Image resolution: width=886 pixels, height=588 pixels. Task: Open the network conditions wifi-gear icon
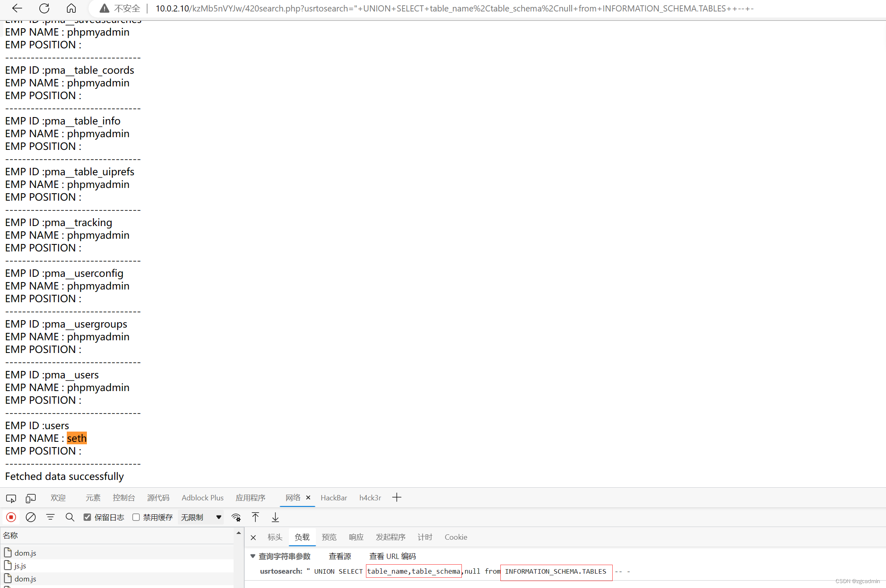tap(236, 517)
